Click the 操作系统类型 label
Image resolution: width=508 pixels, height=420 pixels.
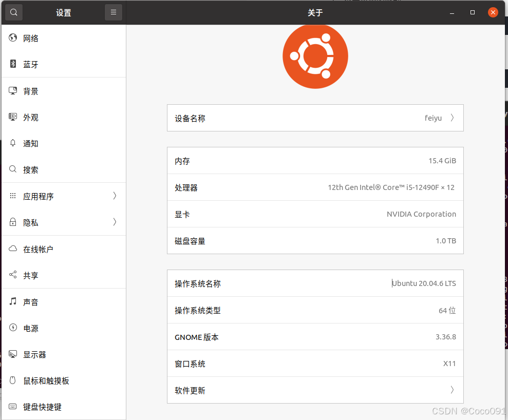coord(198,310)
